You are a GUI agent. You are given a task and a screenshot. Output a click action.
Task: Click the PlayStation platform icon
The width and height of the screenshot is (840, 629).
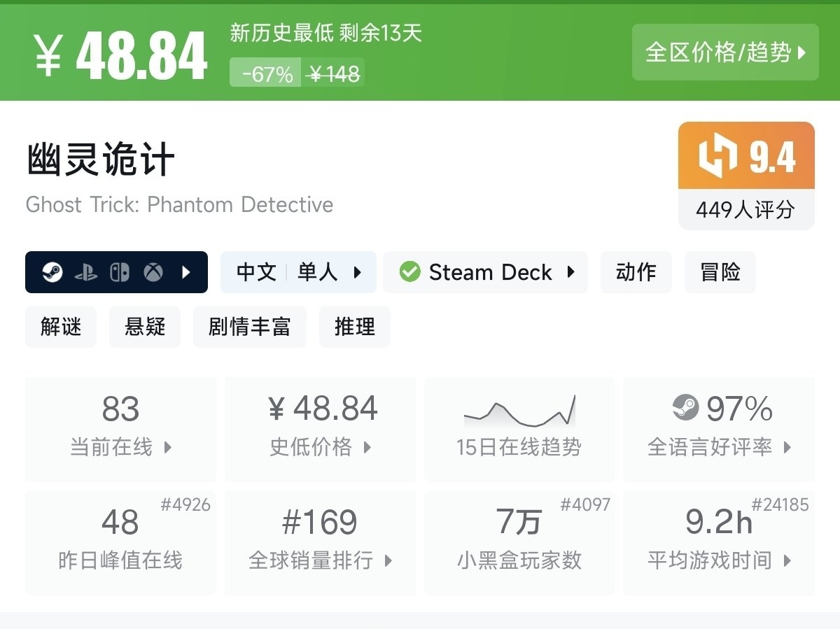pos(86,272)
